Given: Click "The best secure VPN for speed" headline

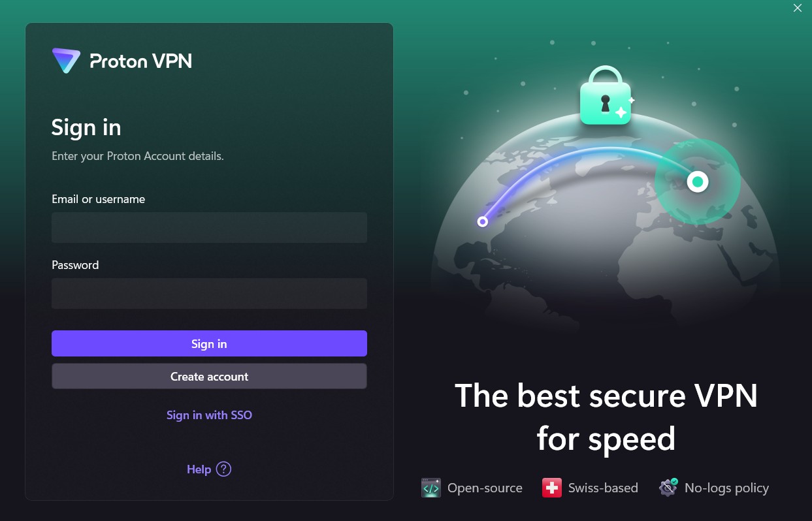Looking at the screenshot, I should [x=606, y=417].
